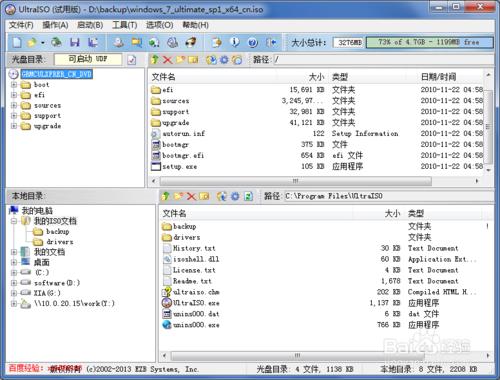Viewport: 500px width, 380px height.
Task: Click disc icon right of image gear
Action: [237, 60]
